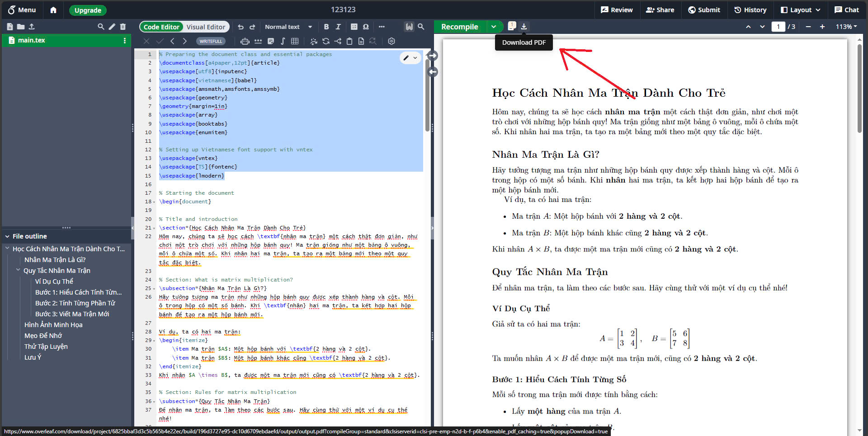Image resolution: width=868 pixels, height=436 pixels.
Task: Toggle bold formatting in the editor toolbar
Action: pos(326,27)
